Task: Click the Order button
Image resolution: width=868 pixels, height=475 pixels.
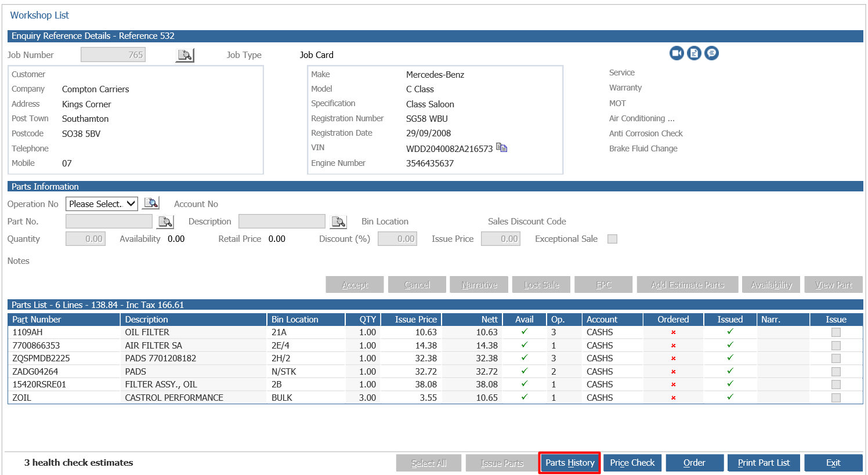Action: pos(695,463)
